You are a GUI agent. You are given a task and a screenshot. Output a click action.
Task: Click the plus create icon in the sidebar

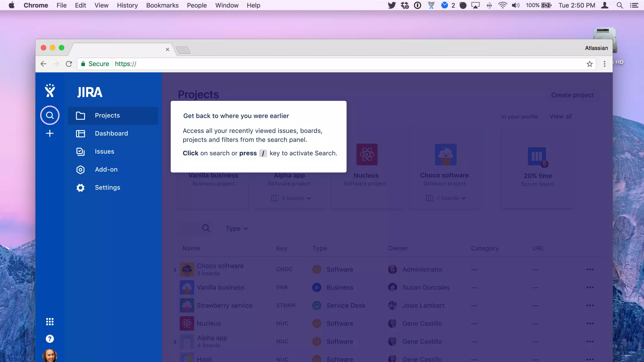[50, 133]
